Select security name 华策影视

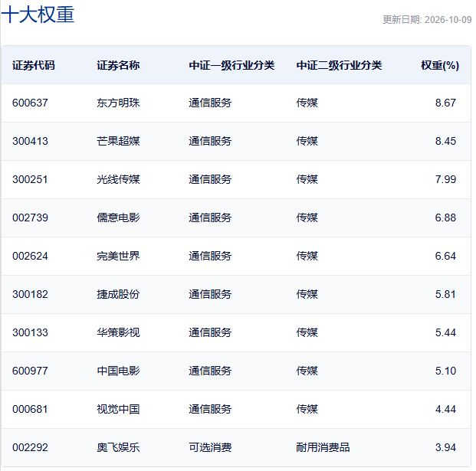(118, 332)
